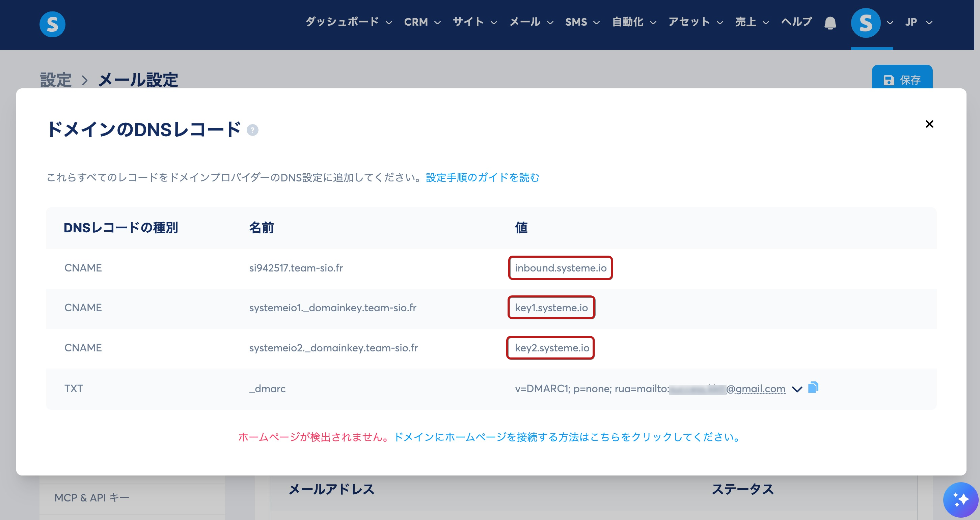The height and width of the screenshot is (520, 980).
Task: Copy the DMARC TXT record value
Action: pos(813,387)
